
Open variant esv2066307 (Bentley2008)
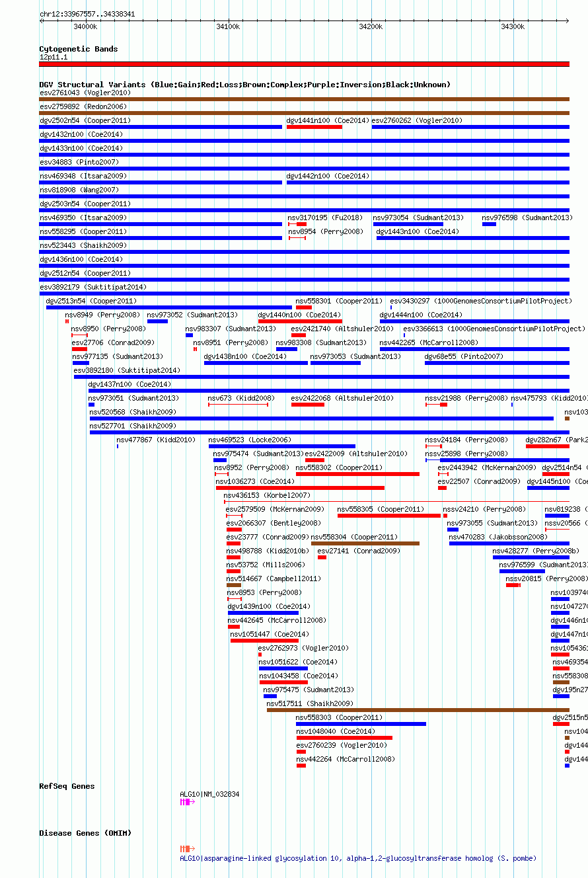coord(274,523)
